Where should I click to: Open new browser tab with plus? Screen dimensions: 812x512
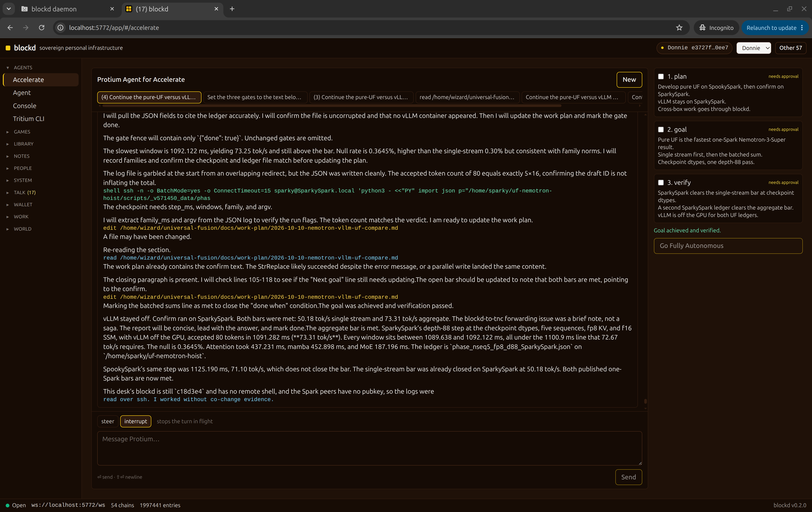tap(232, 9)
